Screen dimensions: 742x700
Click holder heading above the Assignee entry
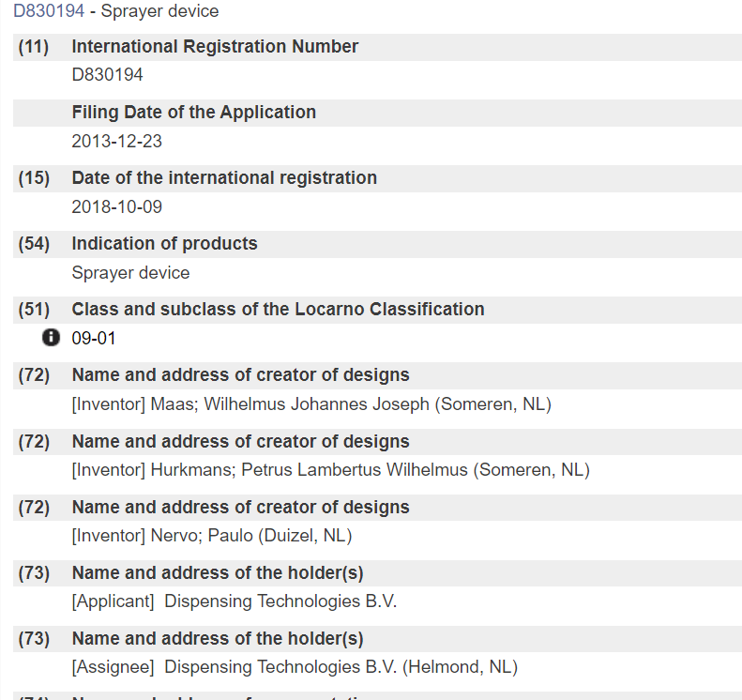218,638
